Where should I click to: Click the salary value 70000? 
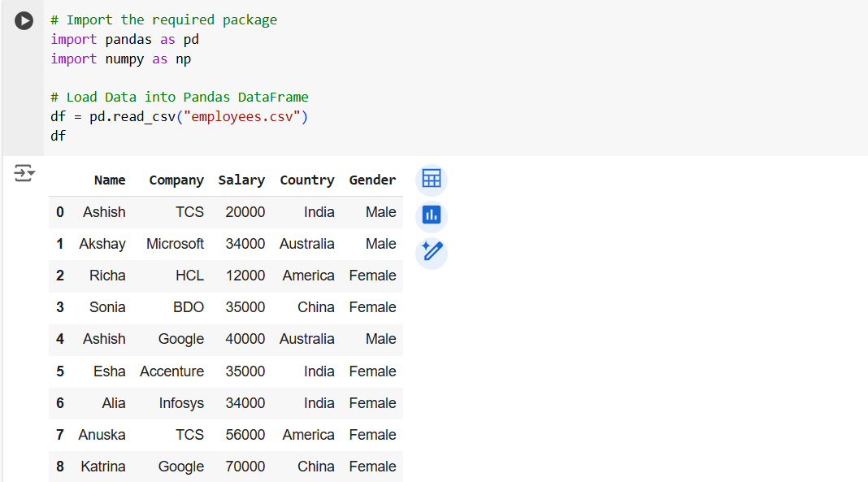pos(245,467)
